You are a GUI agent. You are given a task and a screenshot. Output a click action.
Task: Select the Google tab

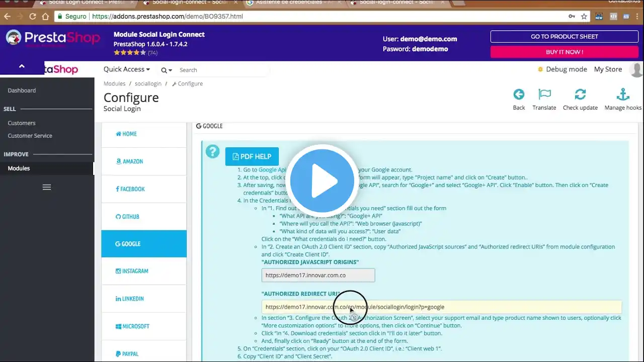point(144,244)
